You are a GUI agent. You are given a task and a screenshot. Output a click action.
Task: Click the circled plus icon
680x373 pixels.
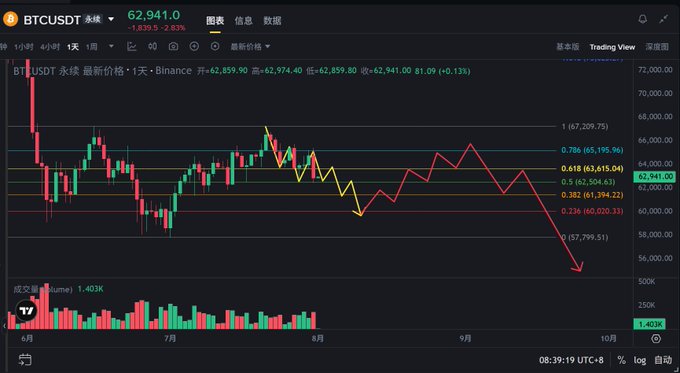[x=194, y=46]
